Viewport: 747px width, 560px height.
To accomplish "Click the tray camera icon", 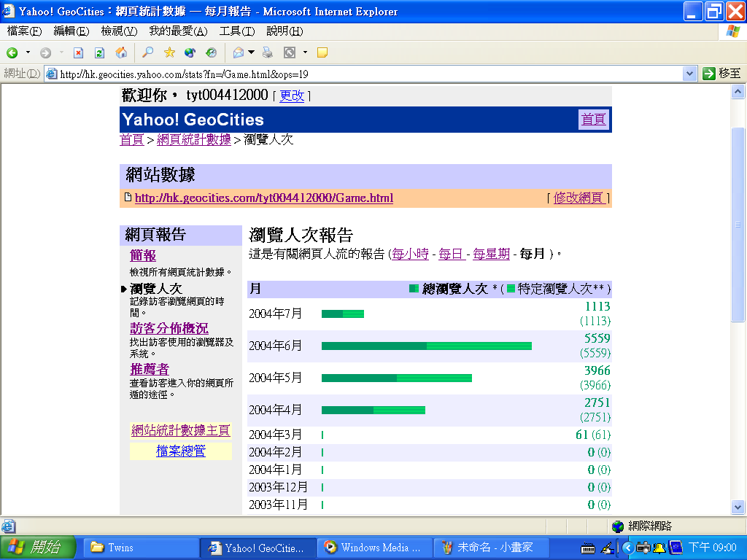I will [643, 548].
